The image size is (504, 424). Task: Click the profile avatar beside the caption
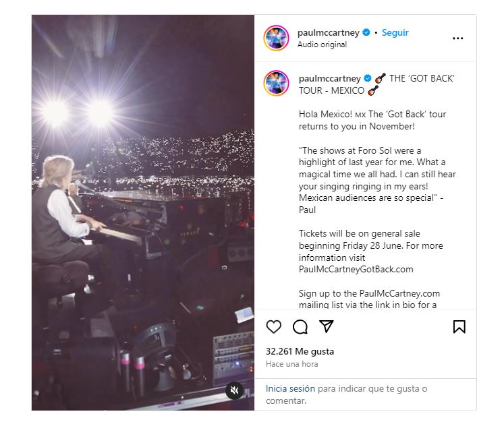(277, 83)
